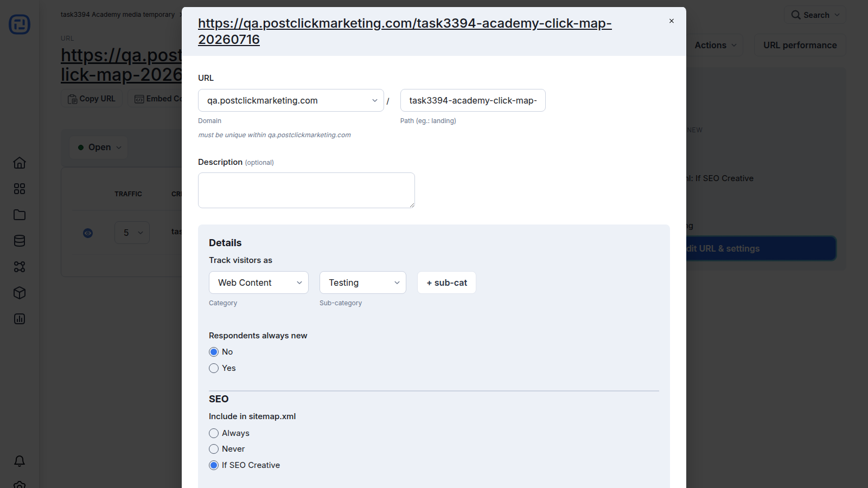This screenshot has width=868, height=488.
Task: Select Always for sitemap inclusion
Action: point(214,433)
